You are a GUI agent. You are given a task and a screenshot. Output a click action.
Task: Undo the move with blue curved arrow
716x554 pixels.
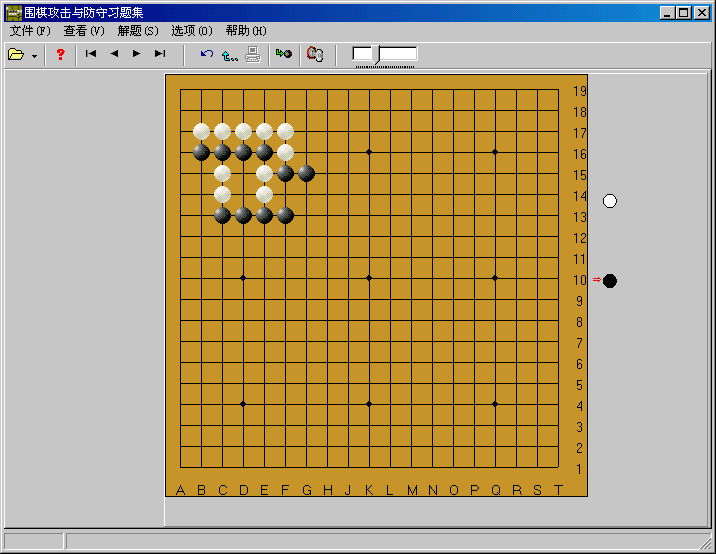[x=207, y=54]
